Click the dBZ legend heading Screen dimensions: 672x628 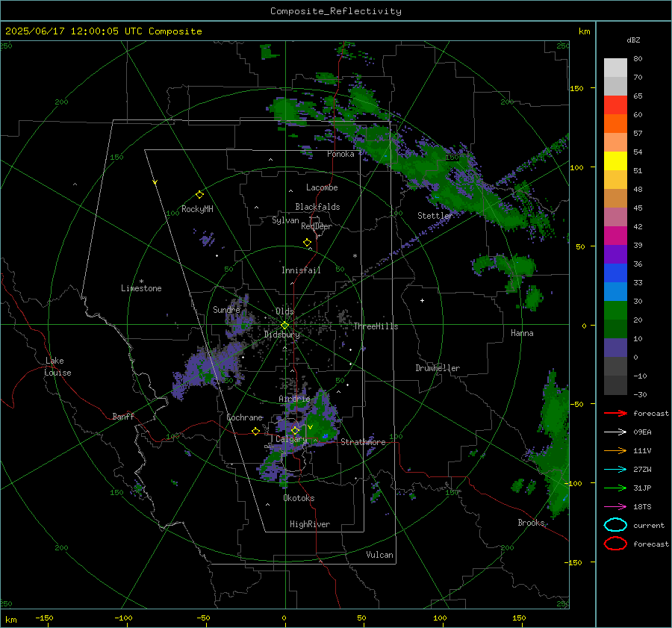coord(633,40)
